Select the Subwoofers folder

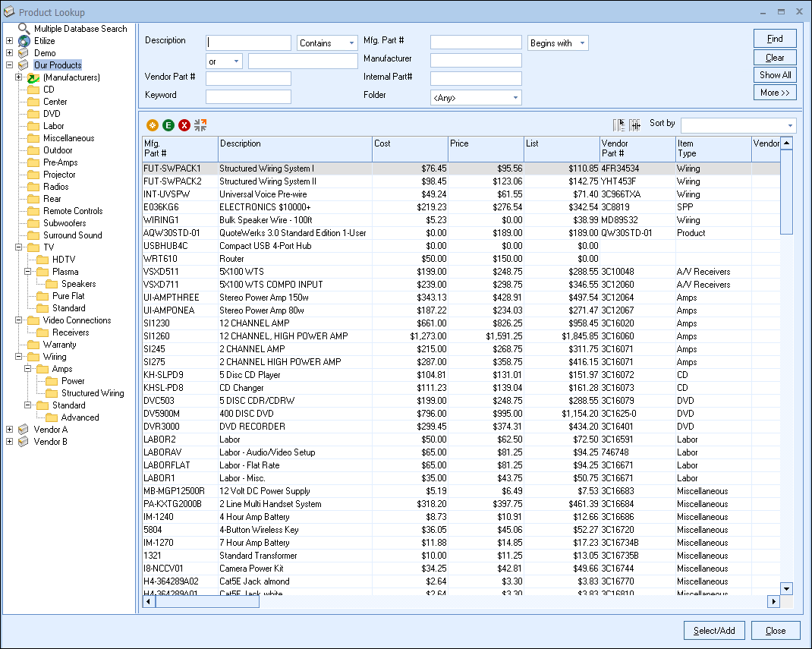[65, 223]
